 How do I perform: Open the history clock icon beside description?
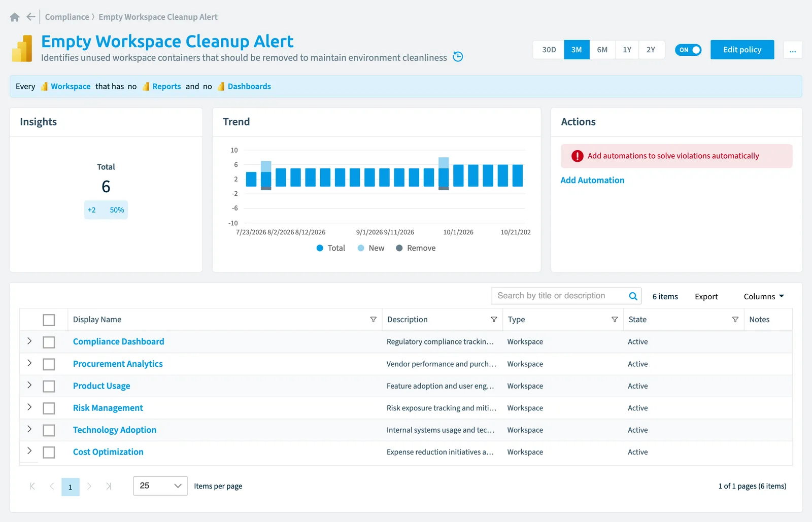tap(458, 57)
